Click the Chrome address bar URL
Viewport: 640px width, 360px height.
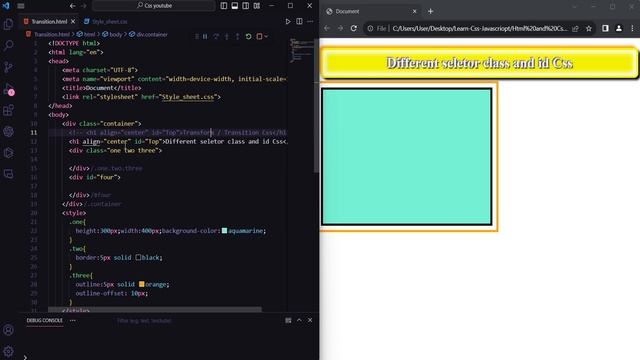tap(480, 28)
